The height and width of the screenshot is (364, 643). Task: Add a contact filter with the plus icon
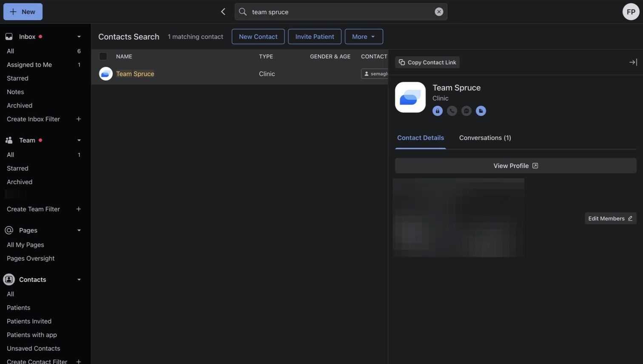(x=79, y=361)
